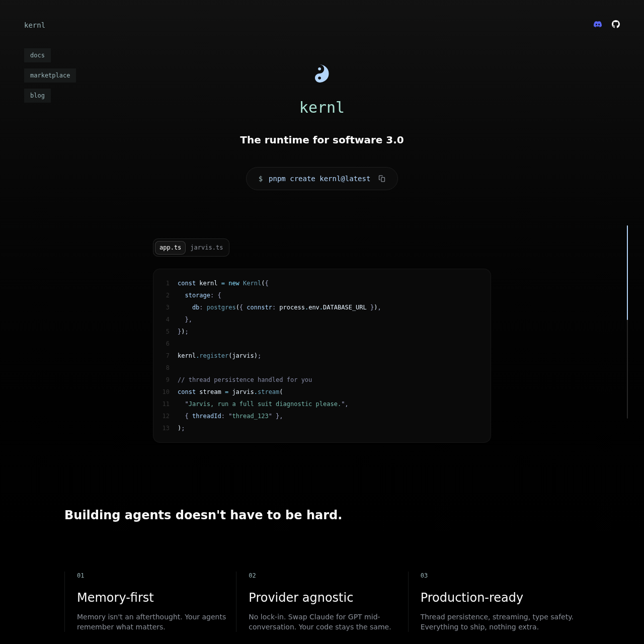The width and height of the screenshot is (644, 644).
Task: Click the 'threadId: "thread_123"' code line
Action: [234, 416]
